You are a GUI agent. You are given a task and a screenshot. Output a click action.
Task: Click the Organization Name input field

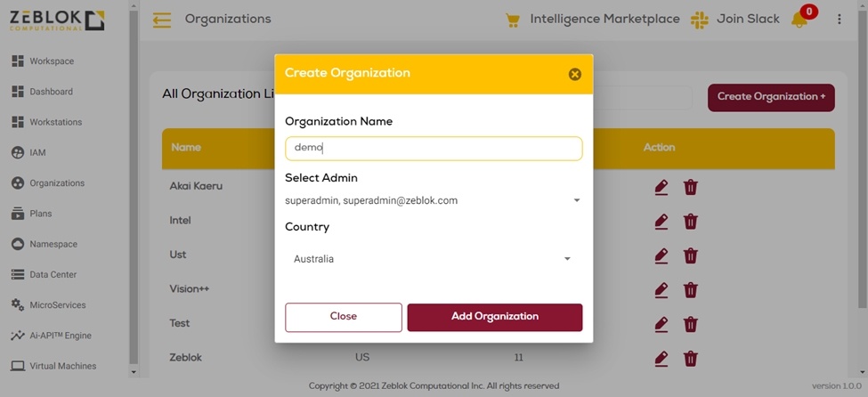(x=434, y=149)
